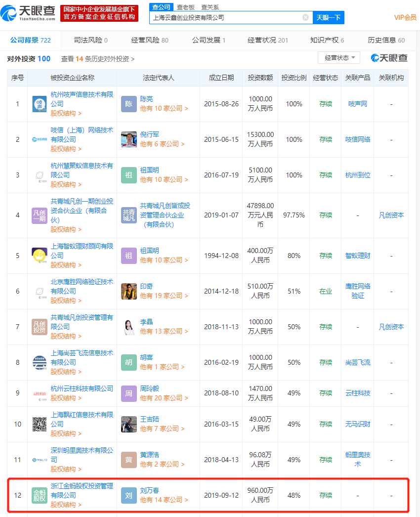Expand 股权结构 for 共青城凡创一期

tap(66, 229)
